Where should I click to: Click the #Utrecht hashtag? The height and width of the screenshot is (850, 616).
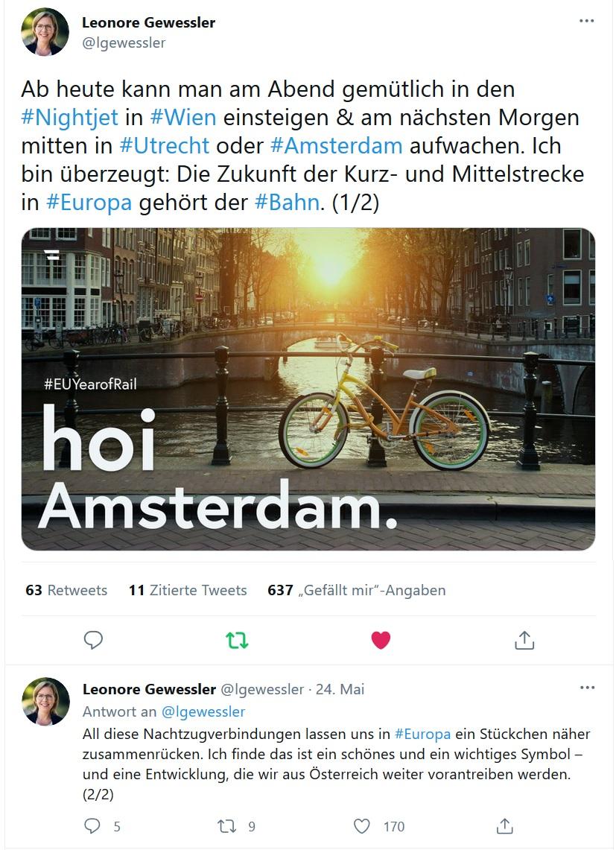pyautogui.click(x=165, y=145)
